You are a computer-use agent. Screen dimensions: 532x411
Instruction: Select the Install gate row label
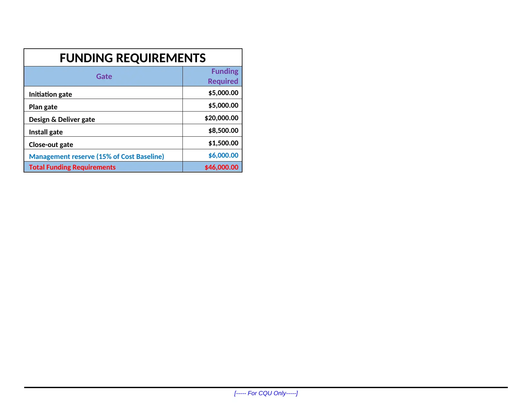(x=46, y=132)
